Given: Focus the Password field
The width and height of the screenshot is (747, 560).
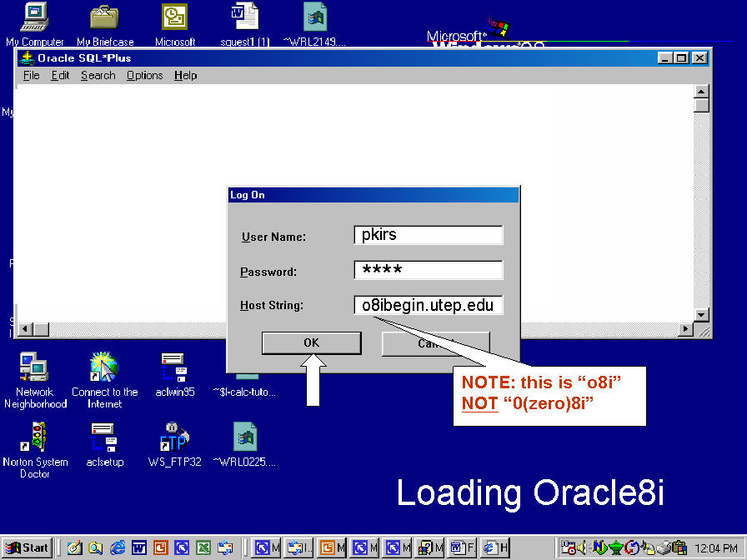Looking at the screenshot, I should point(429,269).
